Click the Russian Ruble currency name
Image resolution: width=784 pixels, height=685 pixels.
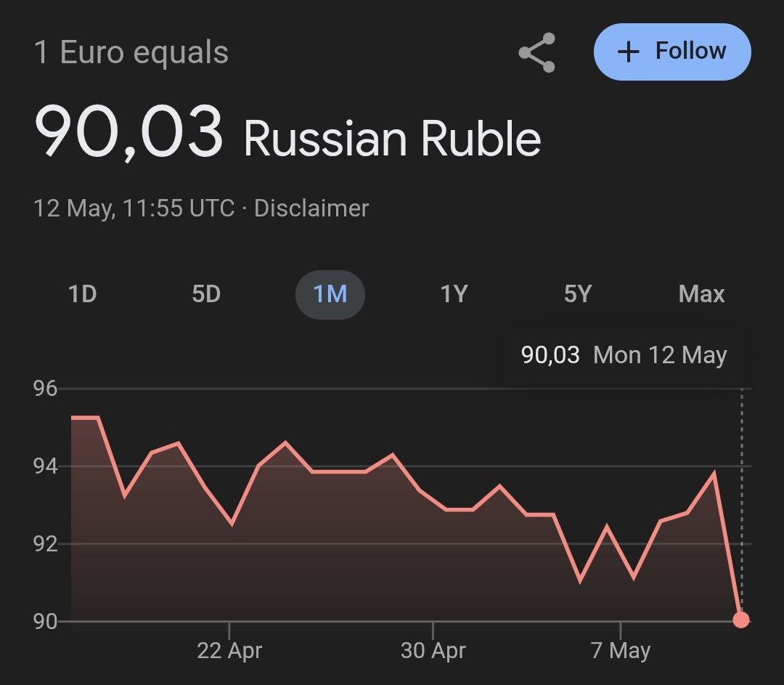[392, 139]
